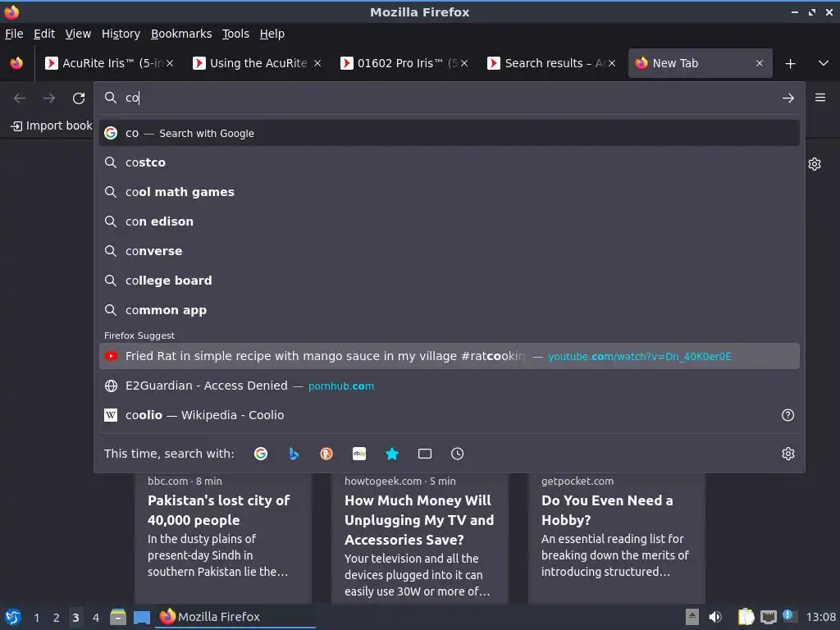This screenshot has width=840, height=630.
Task: Search bookmarks using the star icon
Action: [392, 454]
